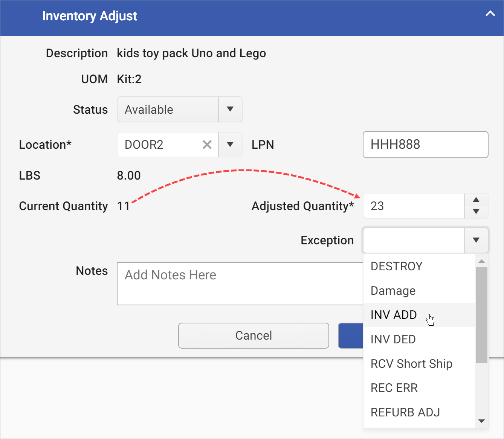The height and width of the screenshot is (439, 504).
Task: Select the LPN field containing HHH888
Action: click(x=425, y=145)
